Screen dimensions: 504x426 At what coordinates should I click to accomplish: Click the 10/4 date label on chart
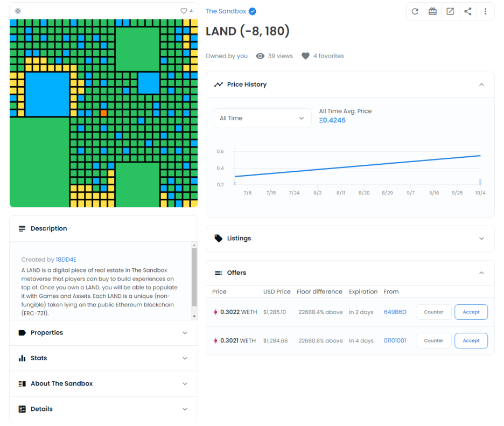pyautogui.click(x=480, y=193)
